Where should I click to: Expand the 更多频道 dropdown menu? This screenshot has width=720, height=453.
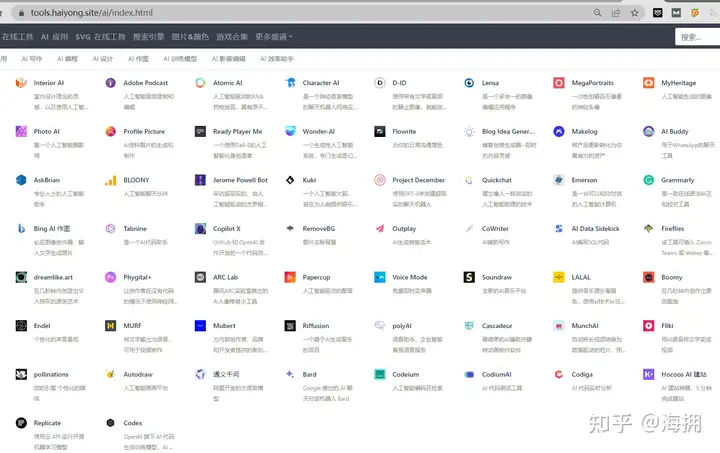[x=274, y=37]
